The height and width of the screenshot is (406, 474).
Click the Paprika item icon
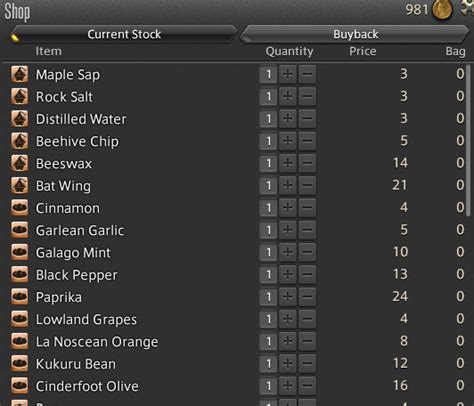19,297
